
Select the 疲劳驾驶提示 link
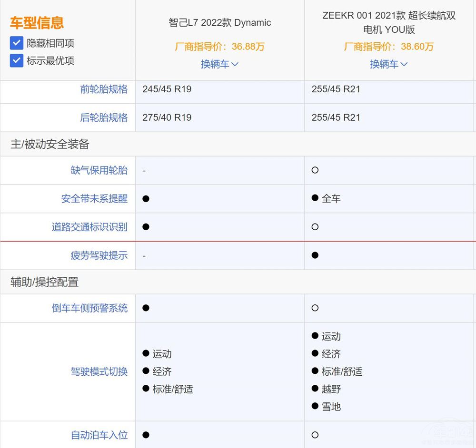click(x=99, y=255)
